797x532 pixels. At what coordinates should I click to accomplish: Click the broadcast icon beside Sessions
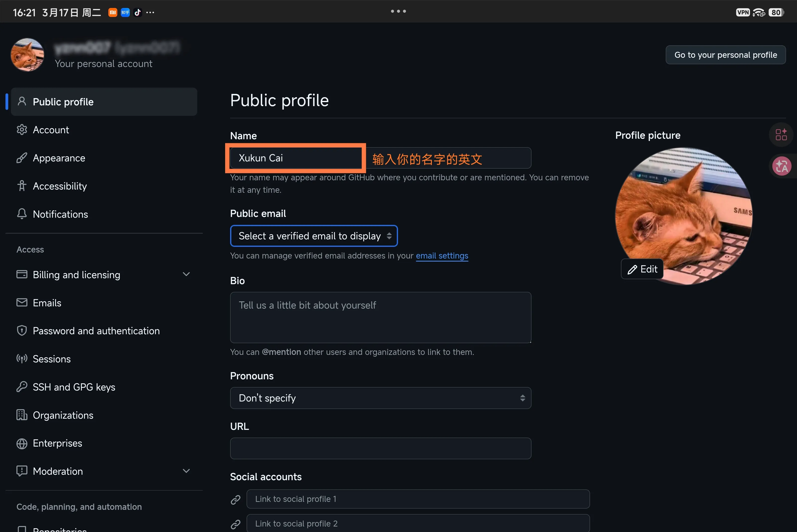point(22,359)
